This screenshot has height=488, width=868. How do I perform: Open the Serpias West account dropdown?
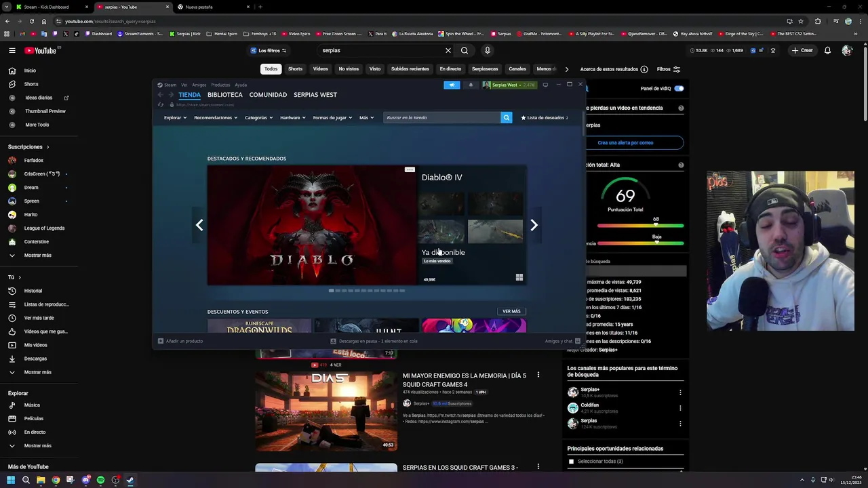coord(509,85)
